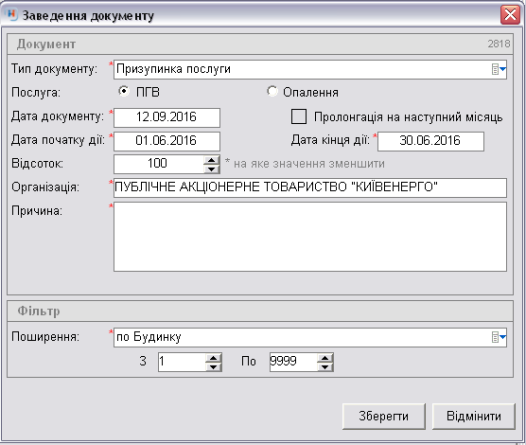Increase the З field with up arrow
526x445 pixels.
(214, 358)
